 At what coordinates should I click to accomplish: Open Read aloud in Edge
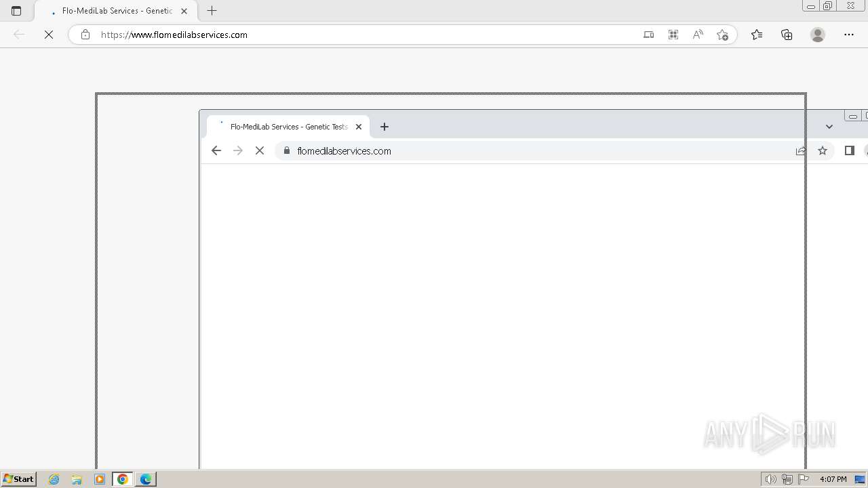(698, 35)
